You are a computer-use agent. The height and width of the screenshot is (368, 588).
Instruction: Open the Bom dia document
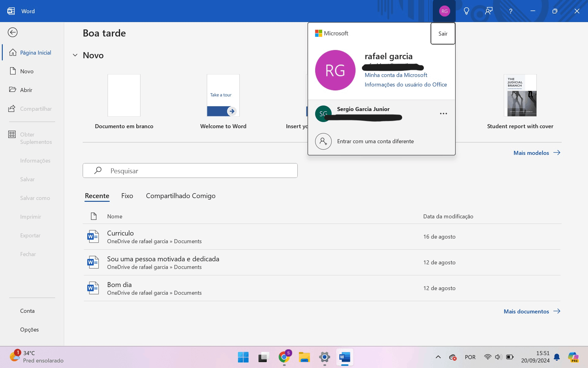(x=322, y=288)
